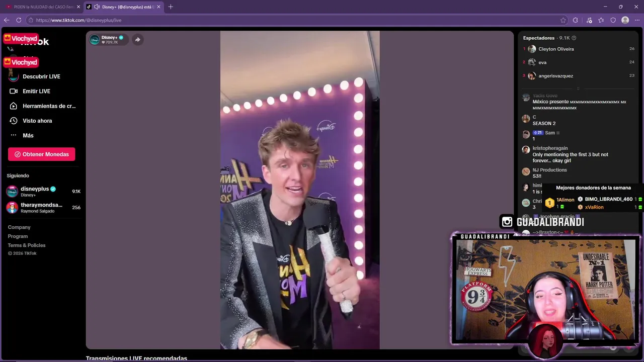Click the address bar URL field
The image size is (644, 362).
pos(292,20)
